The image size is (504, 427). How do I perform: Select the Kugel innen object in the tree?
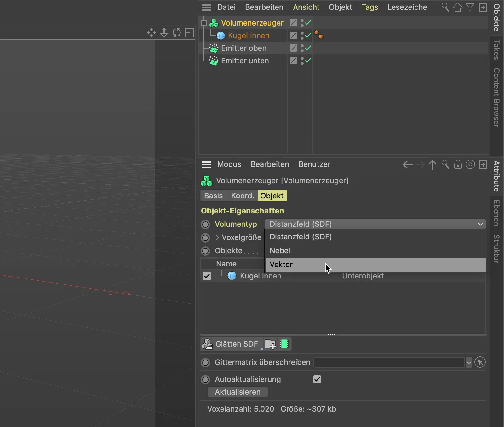coord(249,36)
